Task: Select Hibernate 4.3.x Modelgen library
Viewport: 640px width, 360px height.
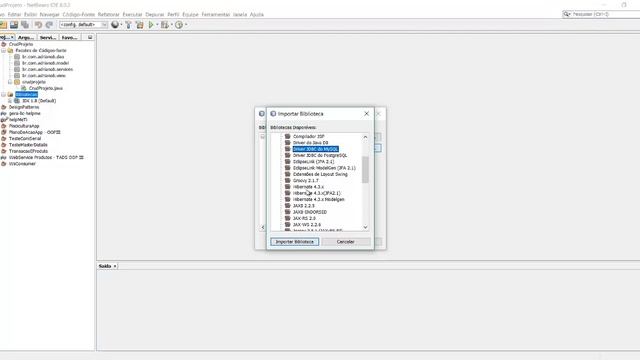Action: coord(319,200)
